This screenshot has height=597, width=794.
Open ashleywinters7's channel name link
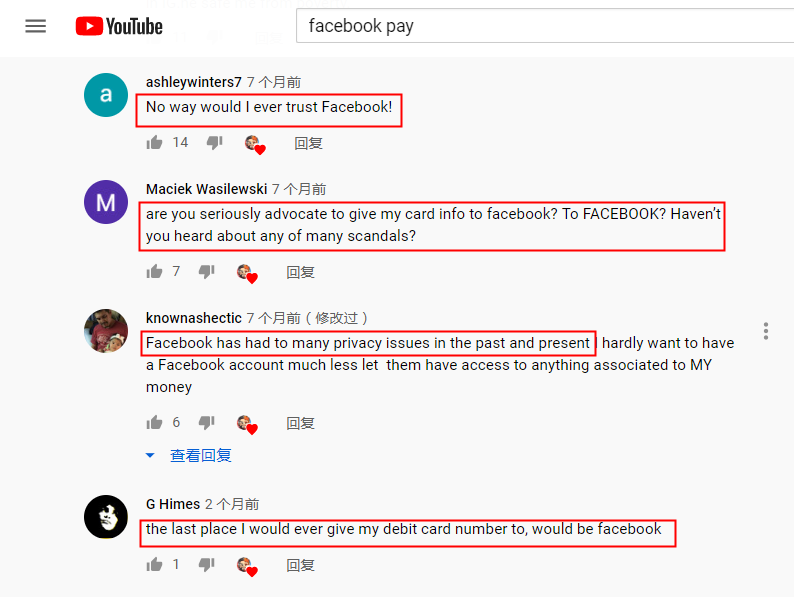pos(193,82)
